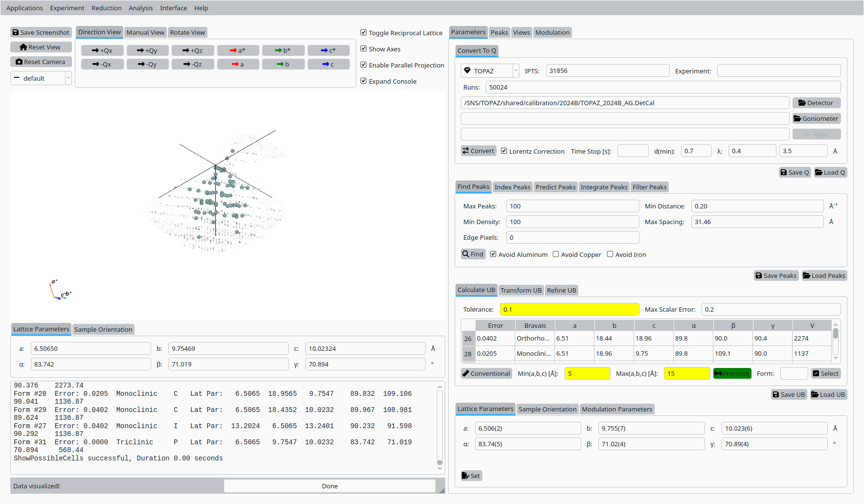864x504 pixels.
Task: Reset the view with home icon button
Action: coord(41,47)
